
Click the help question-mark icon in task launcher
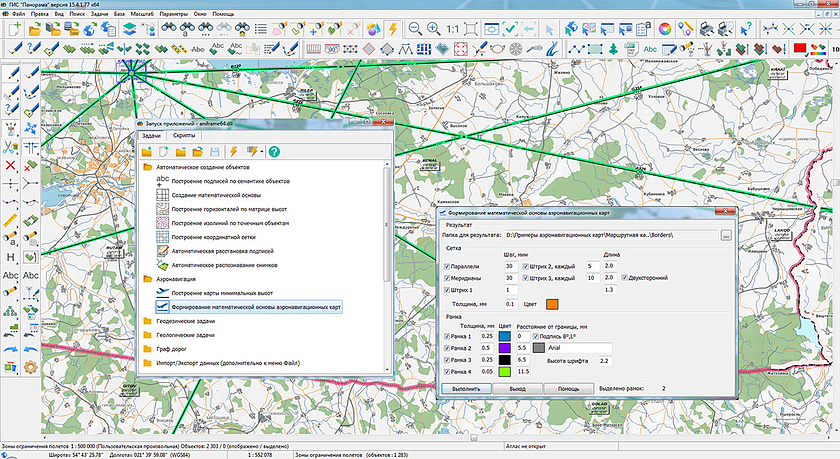[x=273, y=150]
